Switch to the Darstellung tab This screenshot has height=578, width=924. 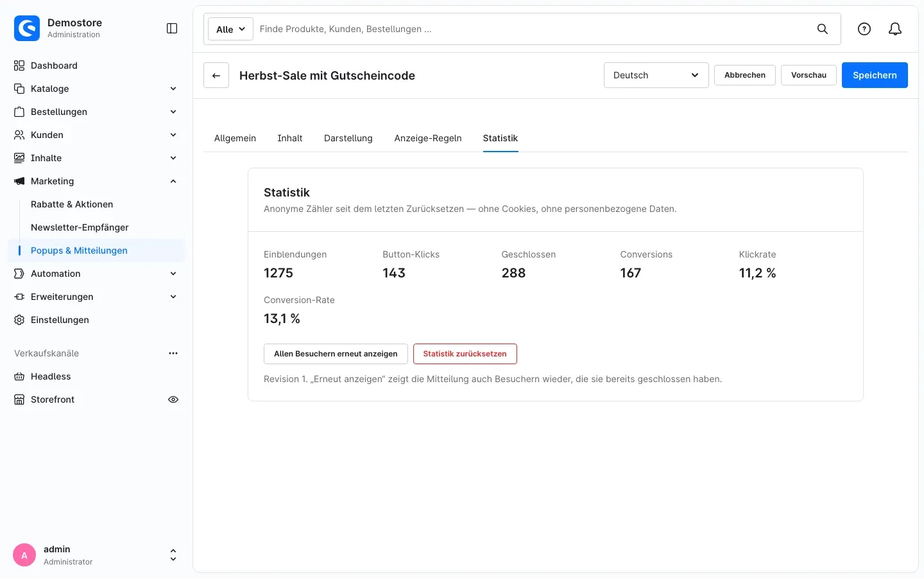pyautogui.click(x=348, y=138)
